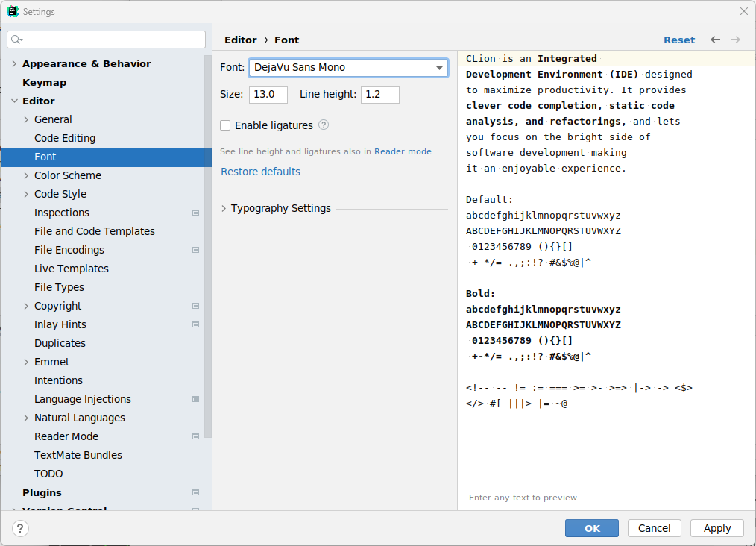The width and height of the screenshot is (756, 546).
Task: Open Help via bottom question mark button
Action: [x=20, y=528]
